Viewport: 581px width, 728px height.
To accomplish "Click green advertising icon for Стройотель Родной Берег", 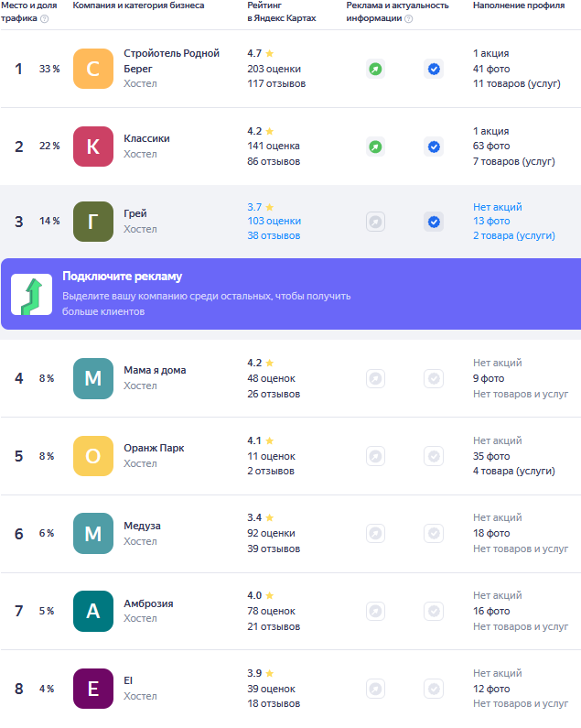I will point(375,69).
